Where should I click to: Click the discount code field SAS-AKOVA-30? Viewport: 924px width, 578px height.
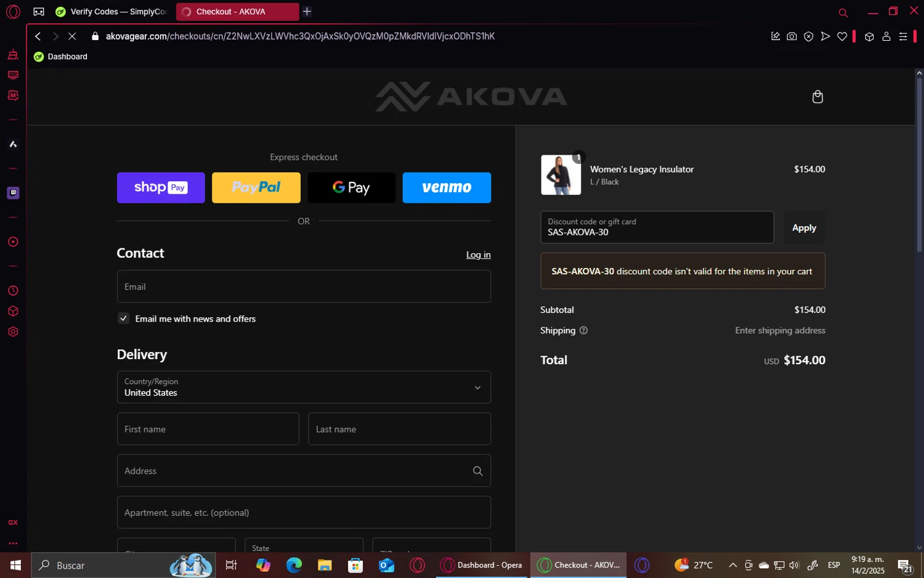coord(657,227)
